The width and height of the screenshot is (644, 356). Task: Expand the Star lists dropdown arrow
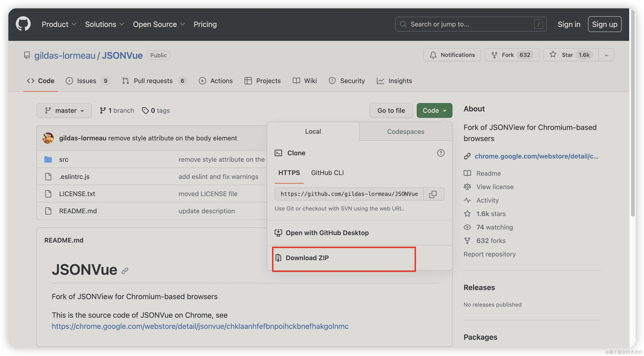[606, 55]
